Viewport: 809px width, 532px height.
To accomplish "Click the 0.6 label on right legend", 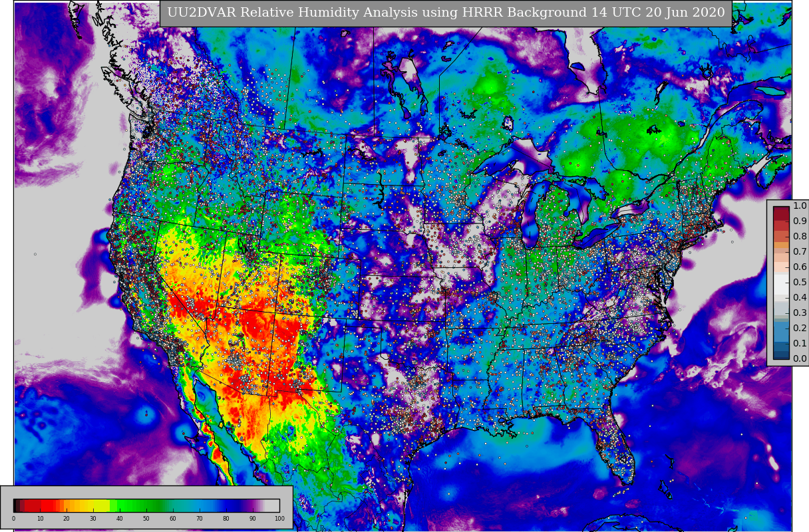I will [x=800, y=267].
